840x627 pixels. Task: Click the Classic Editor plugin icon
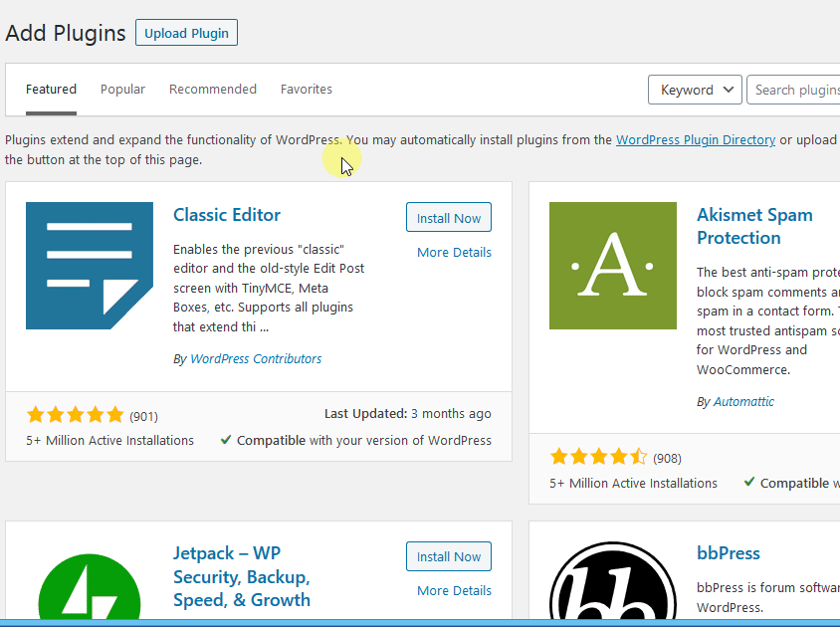[x=90, y=266]
